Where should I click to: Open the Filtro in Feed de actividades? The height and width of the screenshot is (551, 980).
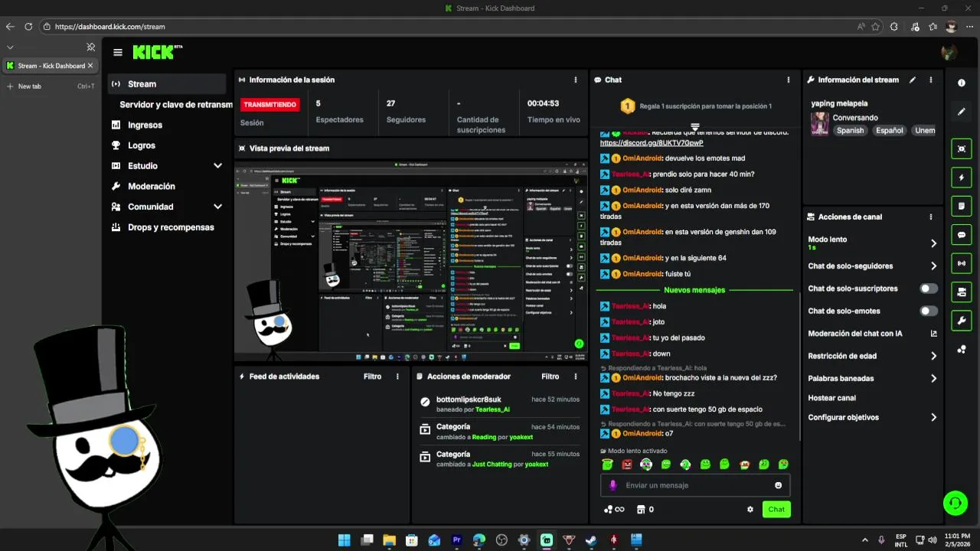tap(372, 377)
